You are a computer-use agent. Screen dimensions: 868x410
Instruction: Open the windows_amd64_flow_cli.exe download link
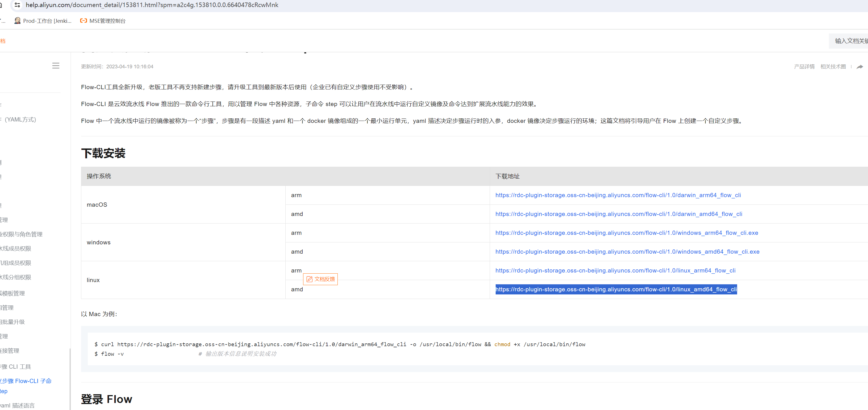tap(627, 252)
